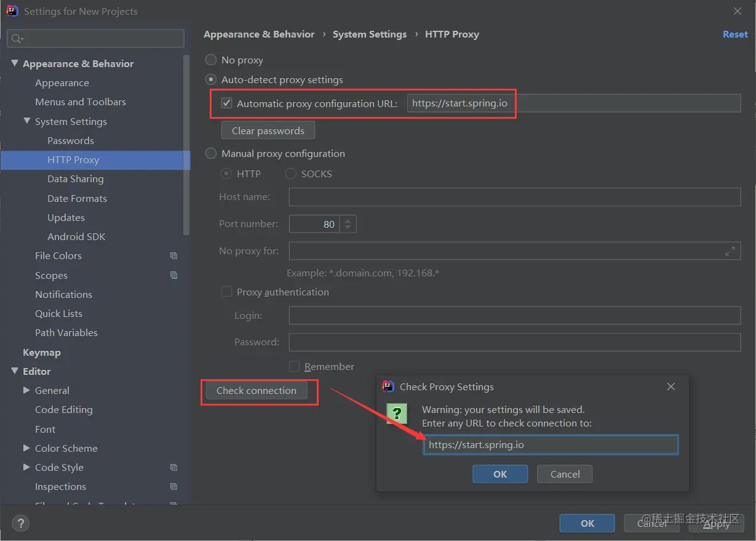Click the Check connection button
756x541 pixels.
click(257, 390)
